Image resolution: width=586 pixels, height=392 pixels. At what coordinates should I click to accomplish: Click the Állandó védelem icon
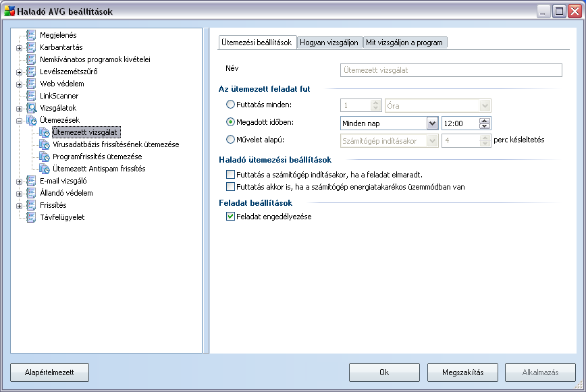(31, 193)
